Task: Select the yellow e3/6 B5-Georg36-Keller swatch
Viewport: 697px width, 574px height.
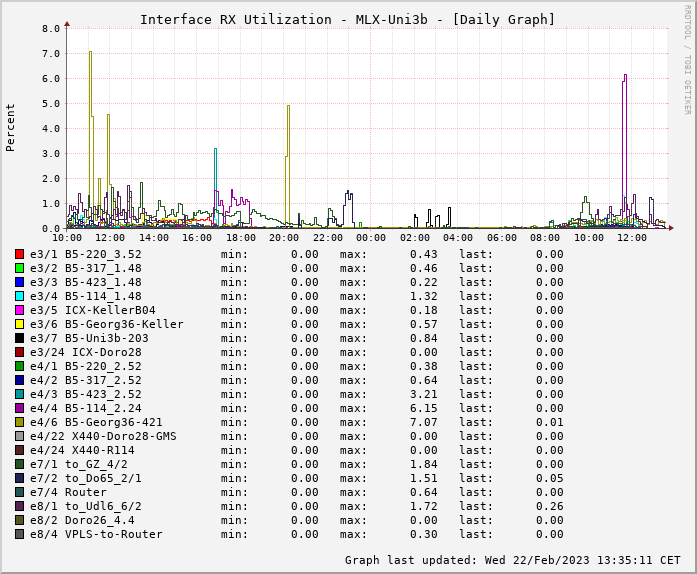Action: tap(19, 324)
